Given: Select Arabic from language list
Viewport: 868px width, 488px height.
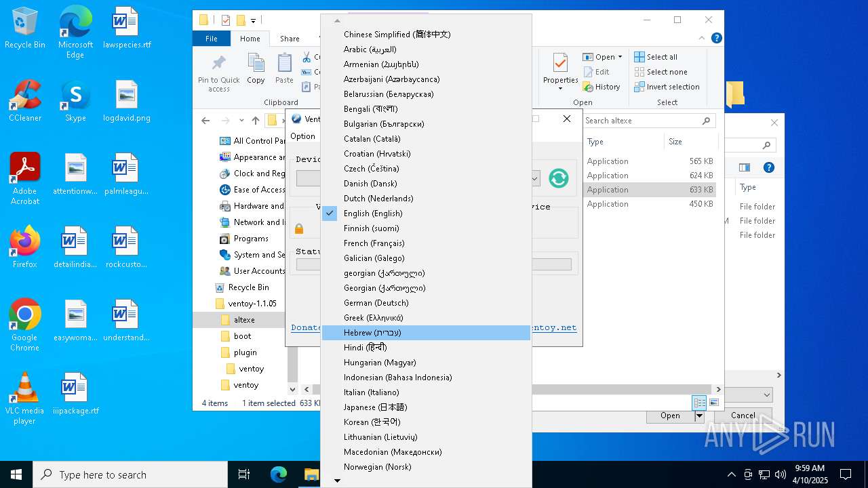Looking at the screenshot, I should 426,49.
